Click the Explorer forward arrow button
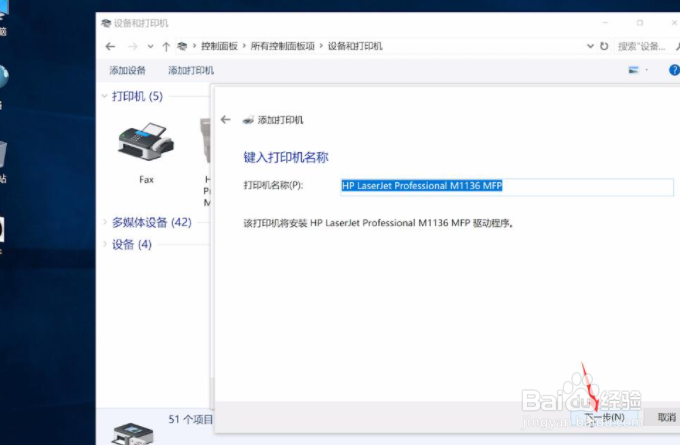Screen dimensions: 680x445 [133, 46]
